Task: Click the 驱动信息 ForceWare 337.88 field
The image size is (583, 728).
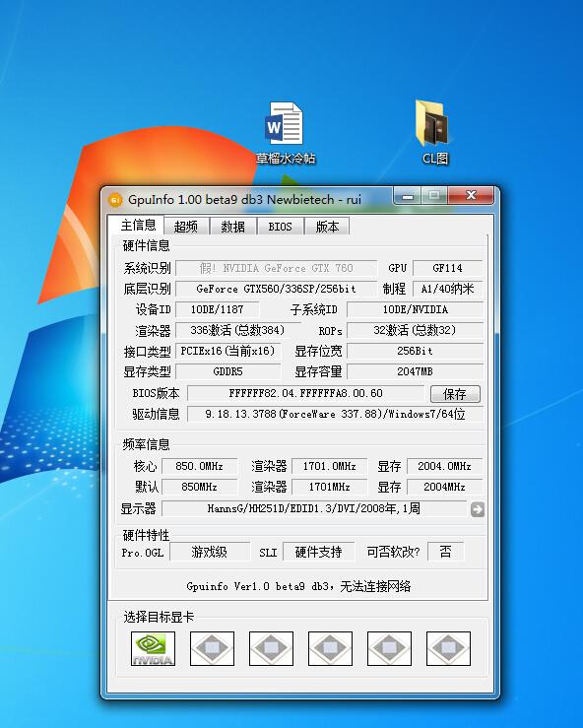Action: pos(335,414)
